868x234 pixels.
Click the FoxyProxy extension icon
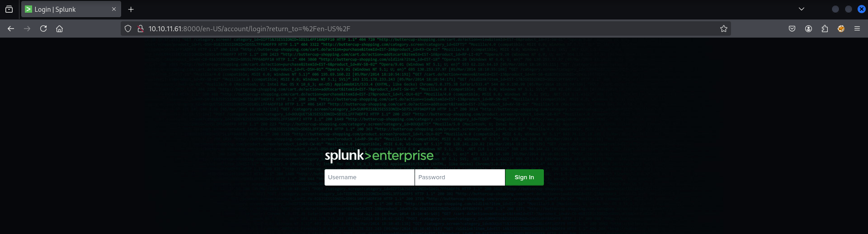pyautogui.click(x=841, y=29)
